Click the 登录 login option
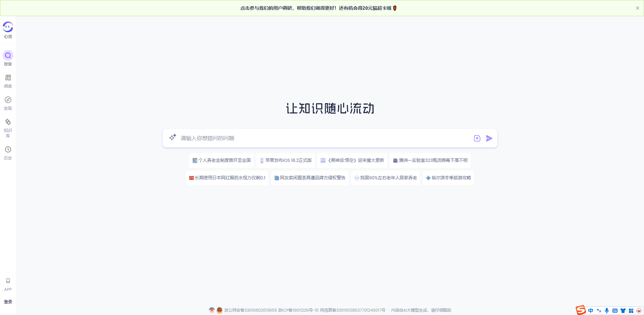 click(x=8, y=302)
